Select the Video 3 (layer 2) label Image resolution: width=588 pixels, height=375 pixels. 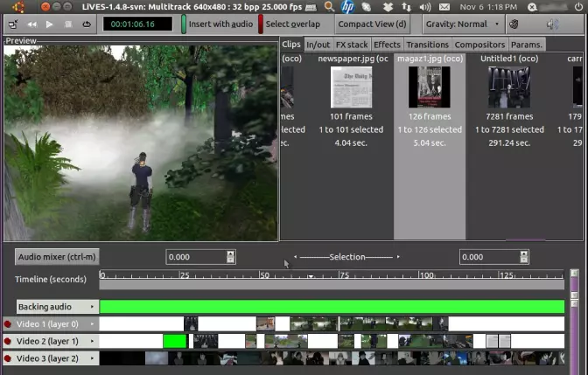tap(47, 358)
